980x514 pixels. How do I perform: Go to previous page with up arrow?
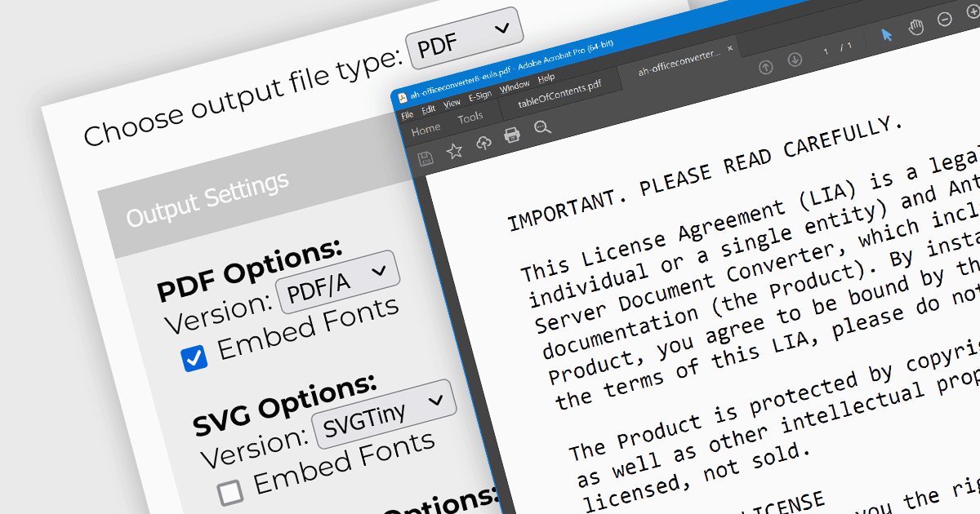(765, 68)
